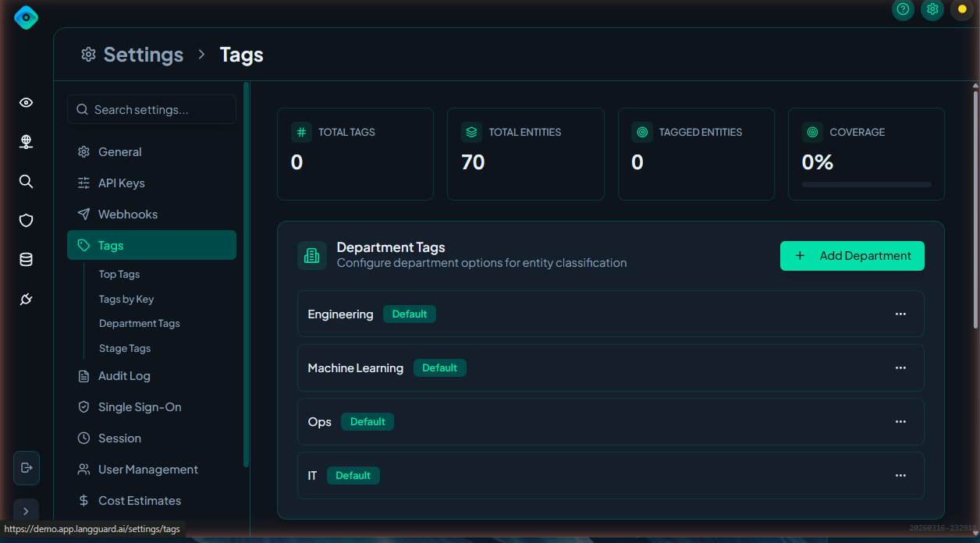Screen dimensions: 980x543
Task: Click the coverage progress bar
Action: coord(866,185)
